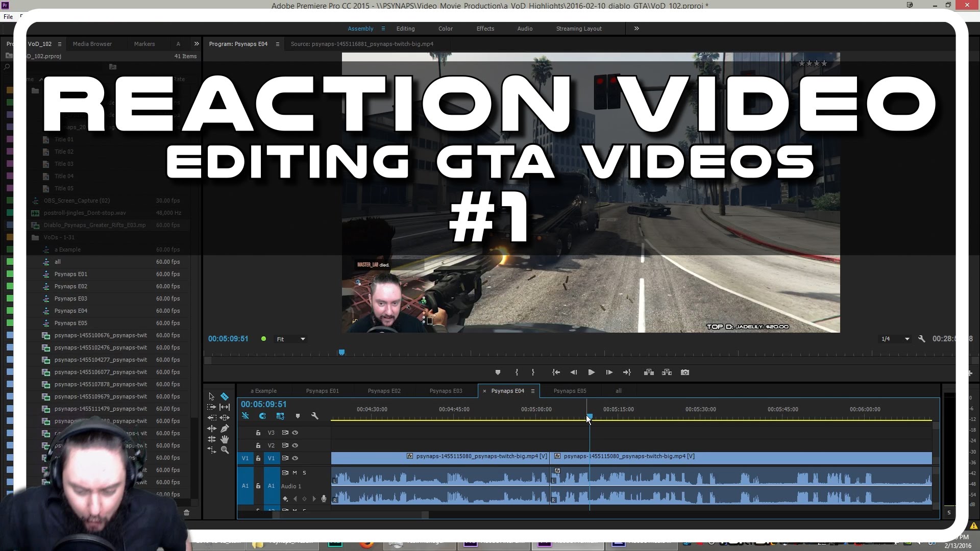
Task: Step forward one frame
Action: (x=609, y=372)
